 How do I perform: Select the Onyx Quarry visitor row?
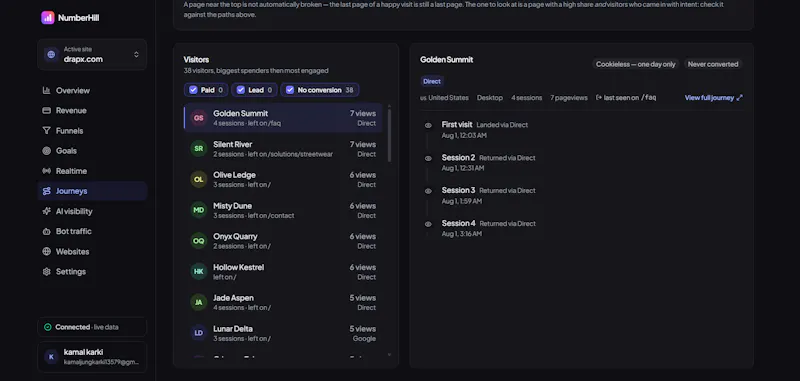[283, 241]
